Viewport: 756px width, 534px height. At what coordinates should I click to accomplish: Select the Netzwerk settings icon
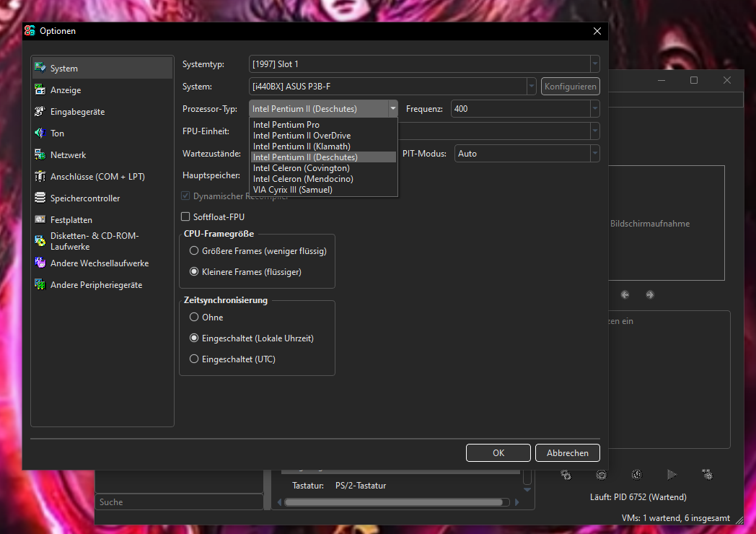pyautogui.click(x=41, y=154)
